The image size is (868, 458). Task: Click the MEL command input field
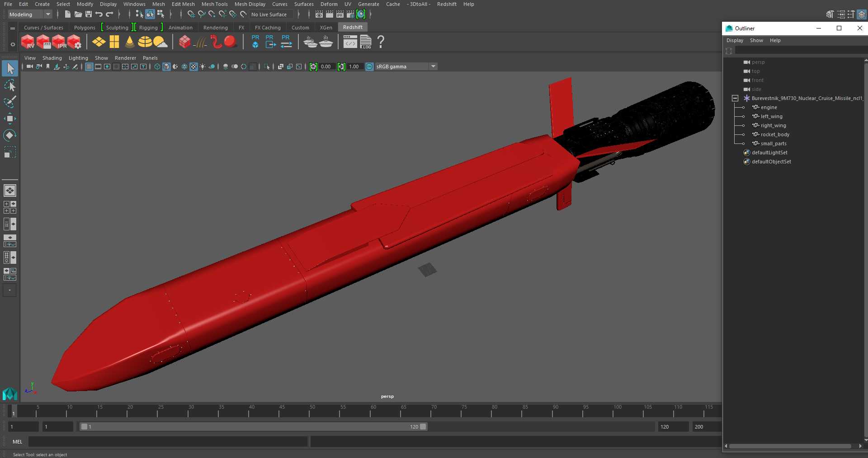click(x=168, y=442)
